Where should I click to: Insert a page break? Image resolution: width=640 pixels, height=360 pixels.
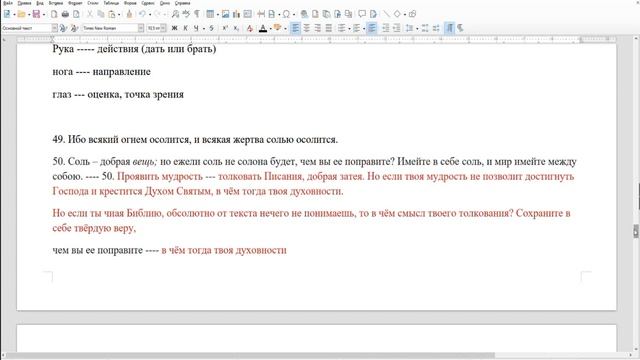(261, 14)
